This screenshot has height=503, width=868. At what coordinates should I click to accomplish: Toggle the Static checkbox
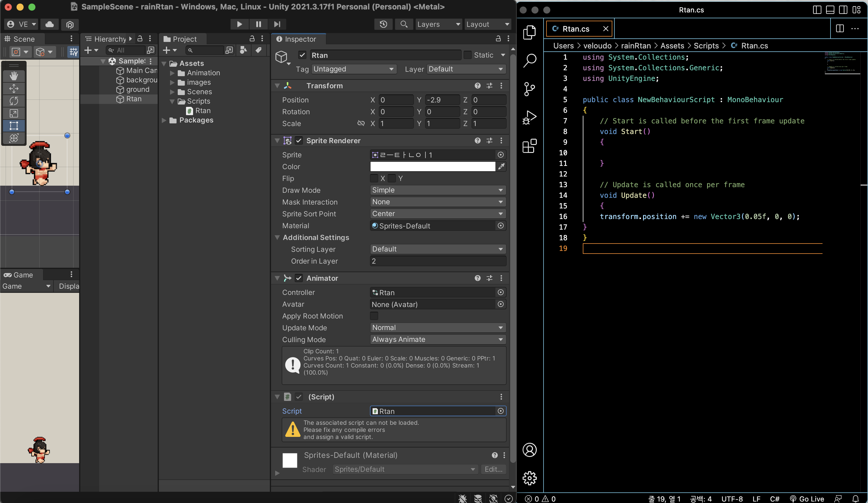coord(467,55)
